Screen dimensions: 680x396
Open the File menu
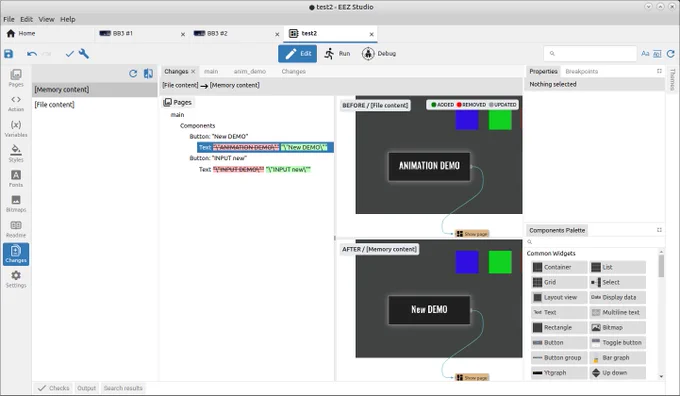[x=9, y=19]
